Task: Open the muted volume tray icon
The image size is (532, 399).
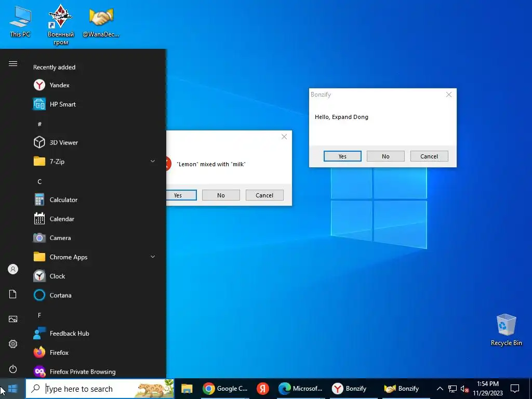Action: click(x=464, y=389)
